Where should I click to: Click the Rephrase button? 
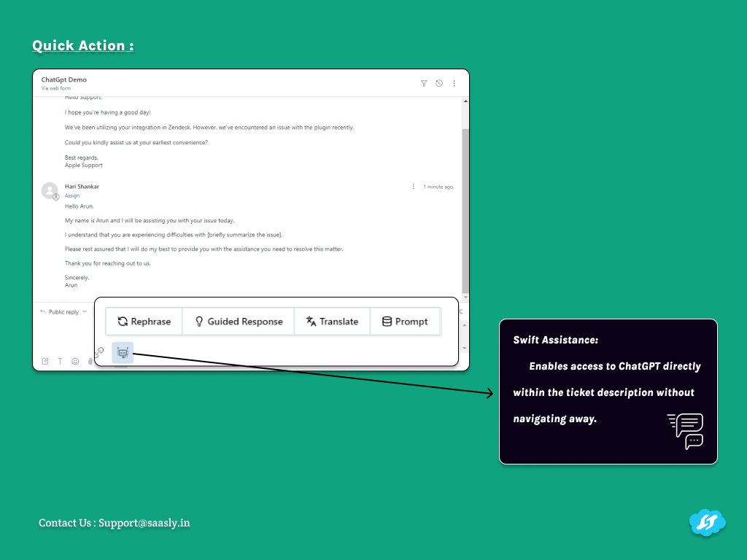[x=144, y=322]
